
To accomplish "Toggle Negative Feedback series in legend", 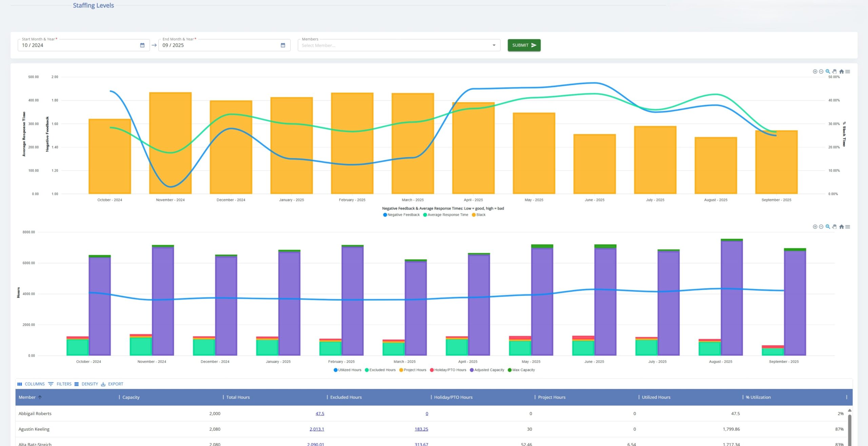I will click(403, 215).
